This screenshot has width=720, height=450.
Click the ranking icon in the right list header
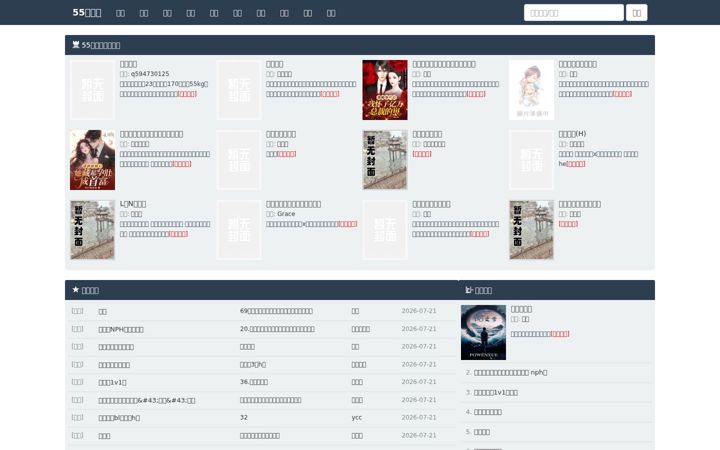pyautogui.click(x=469, y=290)
